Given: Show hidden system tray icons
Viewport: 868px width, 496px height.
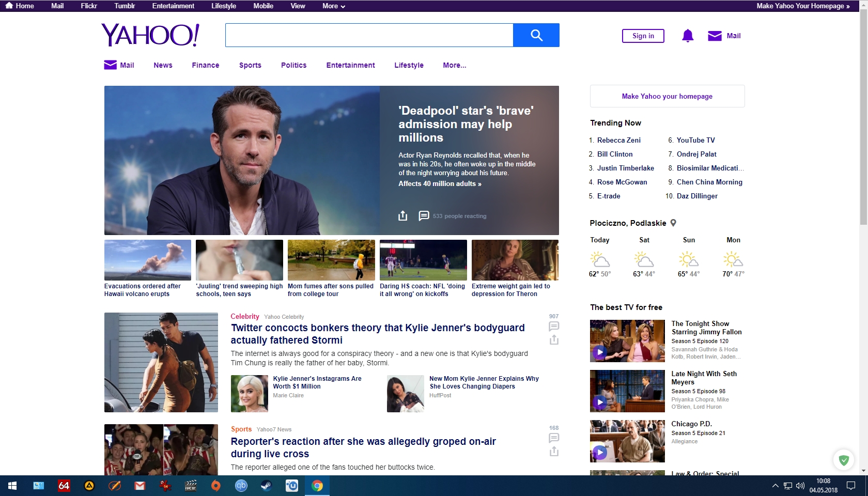Looking at the screenshot, I should tap(775, 486).
